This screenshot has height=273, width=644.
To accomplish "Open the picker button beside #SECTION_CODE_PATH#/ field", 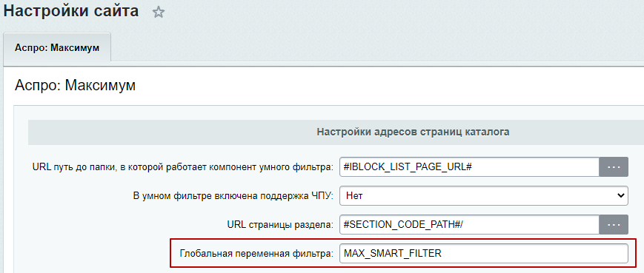I will [614, 225].
